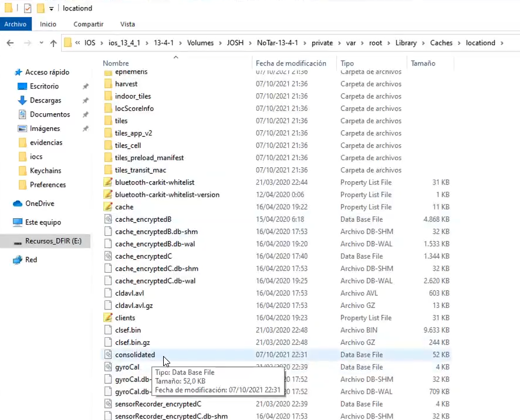This screenshot has width=520, height=420.
Task: Select cache_encryptedC database icon
Action: click(108, 256)
